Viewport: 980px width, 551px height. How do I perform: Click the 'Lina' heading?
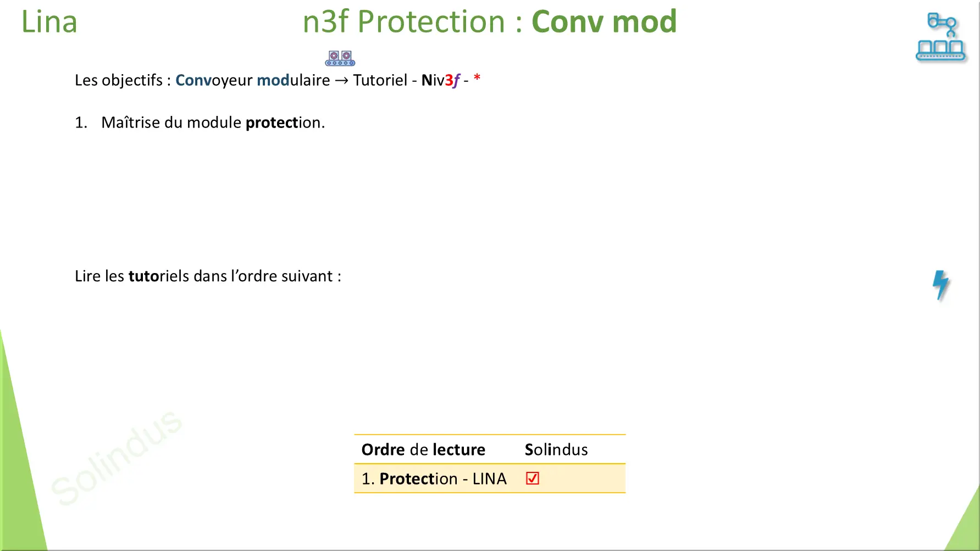[49, 22]
